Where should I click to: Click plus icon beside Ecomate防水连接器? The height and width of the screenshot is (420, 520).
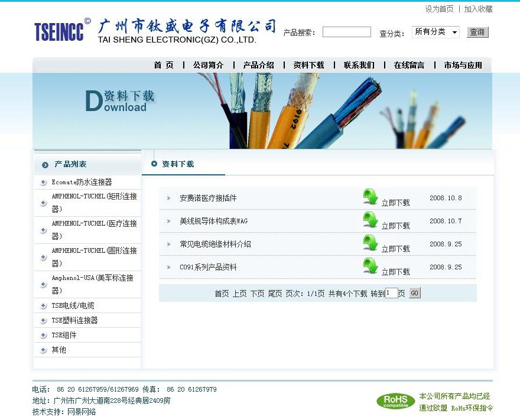pyautogui.click(x=43, y=183)
